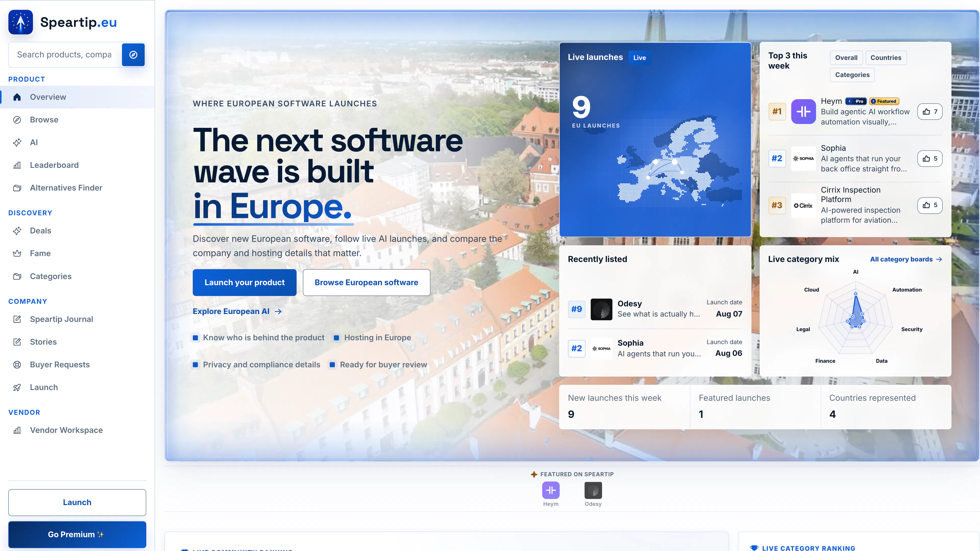
Task: Click the blue compass search button
Action: coord(133,55)
